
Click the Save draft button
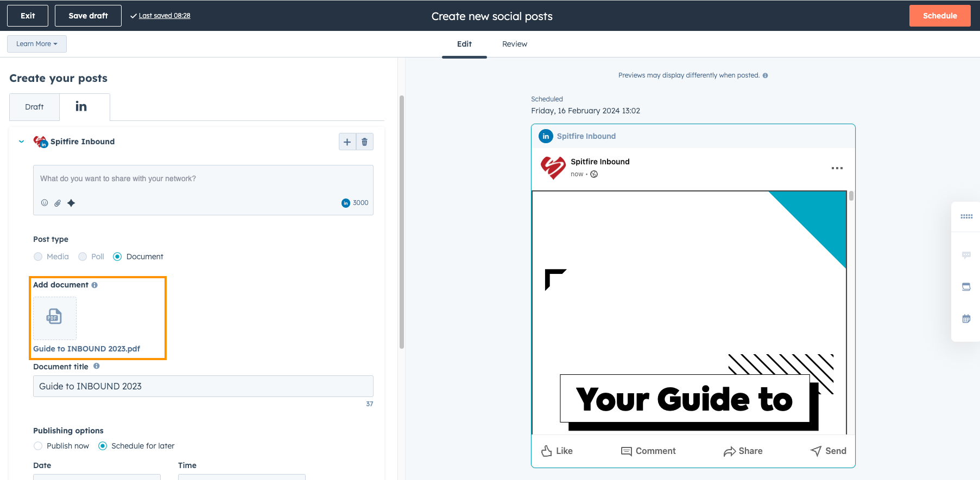coord(88,16)
